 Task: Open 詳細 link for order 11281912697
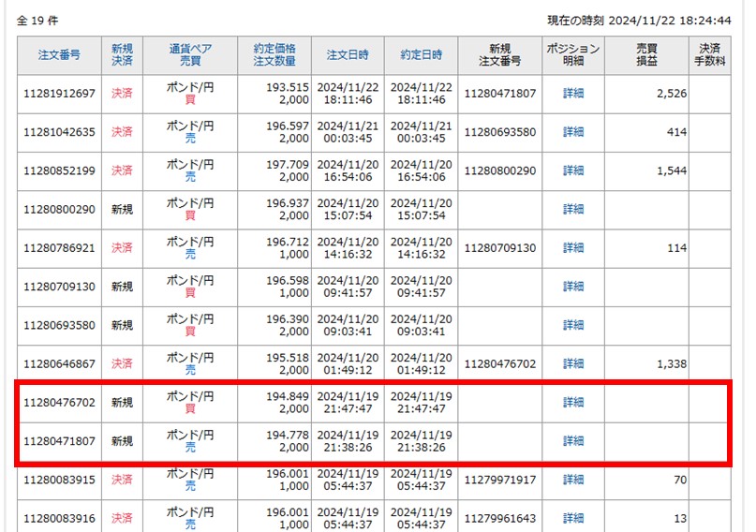click(x=573, y=94)
